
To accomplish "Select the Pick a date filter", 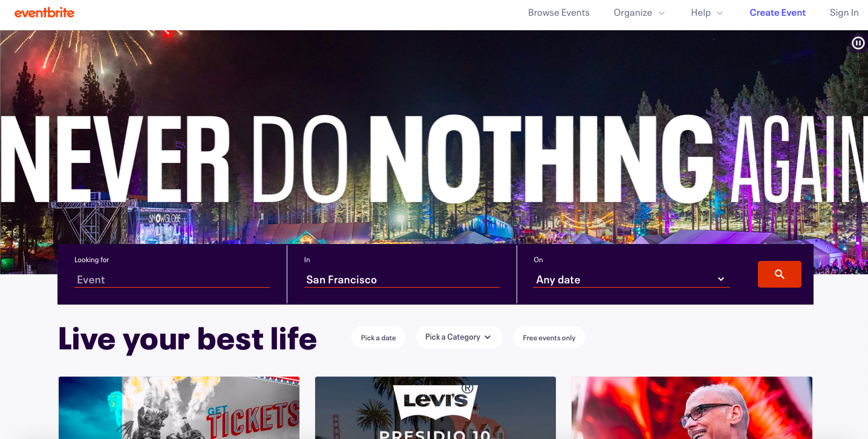I will 379,338.
